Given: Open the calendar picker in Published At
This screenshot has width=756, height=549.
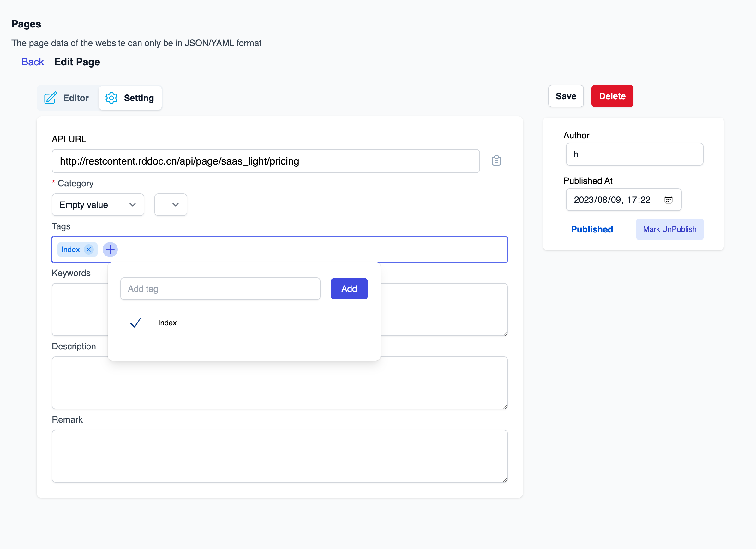Looking at the screenshot, I should 668,200.
